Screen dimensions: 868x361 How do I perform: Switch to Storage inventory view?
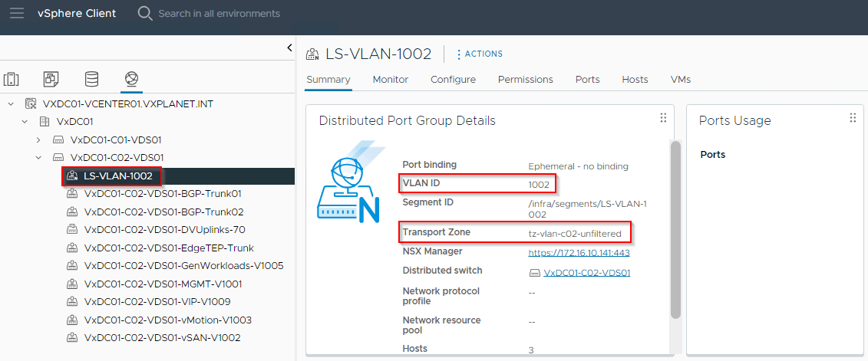91,79
